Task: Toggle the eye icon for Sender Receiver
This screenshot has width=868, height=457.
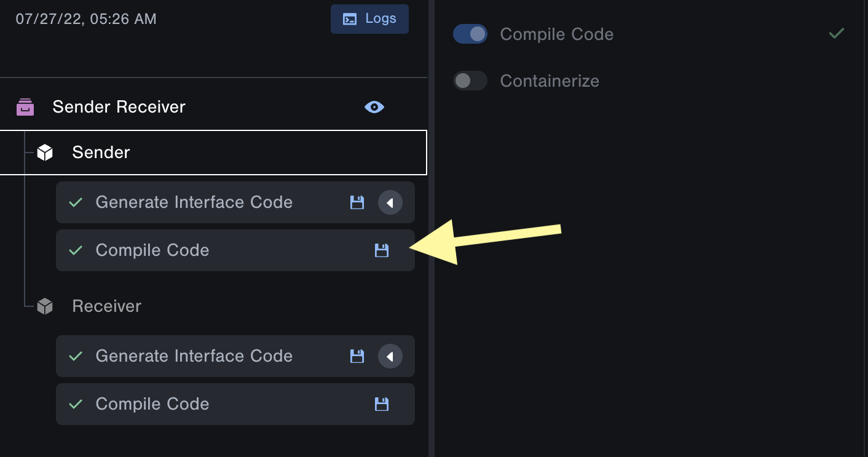Action: coord(374,107)
